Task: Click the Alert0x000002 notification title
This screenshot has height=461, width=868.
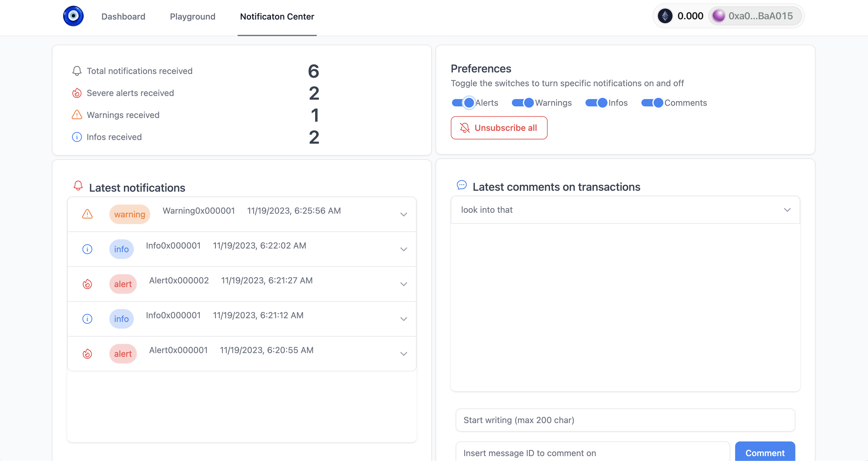Action: point(179,280)
